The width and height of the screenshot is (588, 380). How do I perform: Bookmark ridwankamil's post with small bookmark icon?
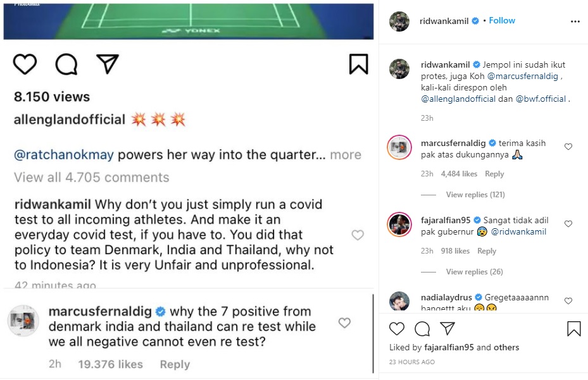click(x=573, y=329)
